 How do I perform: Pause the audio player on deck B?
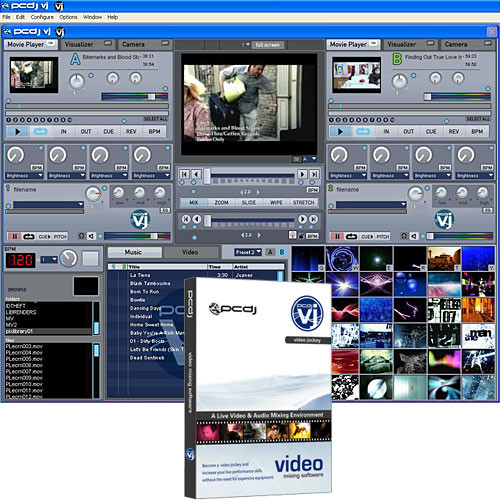pos(337,236)
